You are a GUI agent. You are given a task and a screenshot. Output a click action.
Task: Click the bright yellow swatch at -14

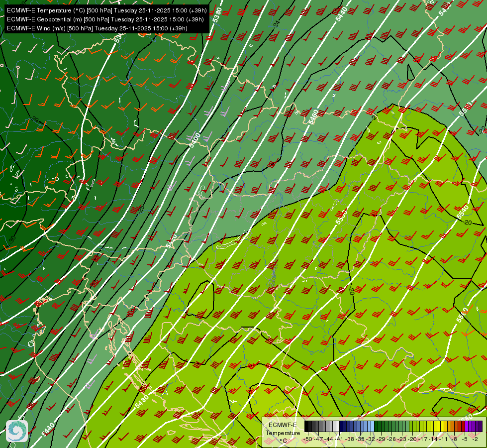[x=435, y=426]
